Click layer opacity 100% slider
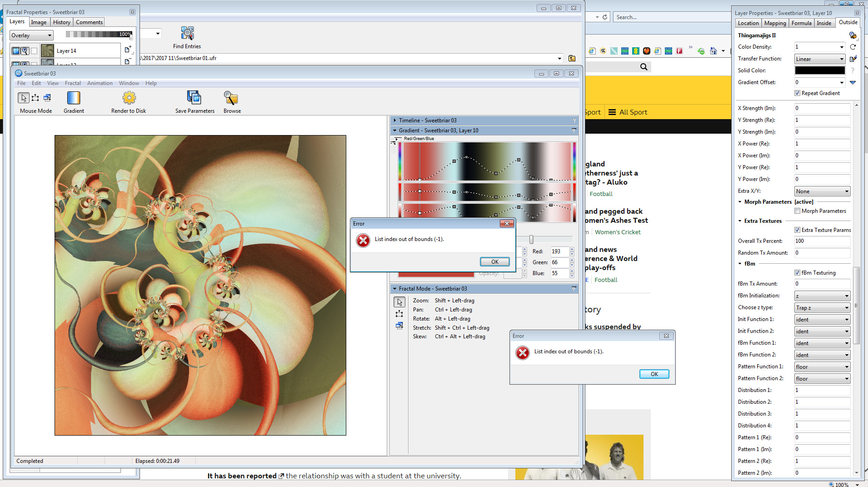Image resolution: width=868 pixels, height=487 pixels. (x=99, y=34)
